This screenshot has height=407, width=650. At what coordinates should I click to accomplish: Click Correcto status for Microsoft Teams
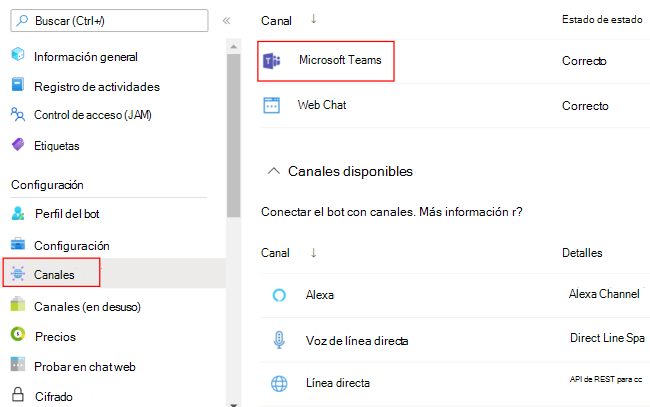584,61
